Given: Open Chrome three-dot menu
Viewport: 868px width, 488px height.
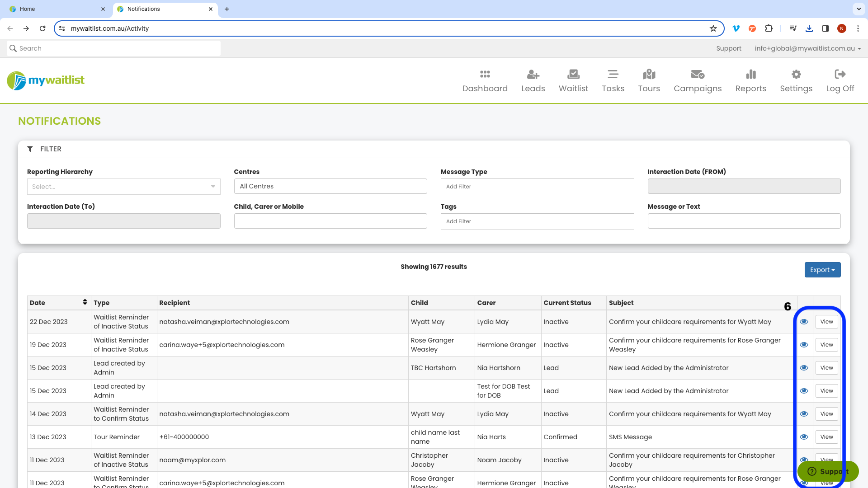Looking at the screenshot, I should (858, 28).
